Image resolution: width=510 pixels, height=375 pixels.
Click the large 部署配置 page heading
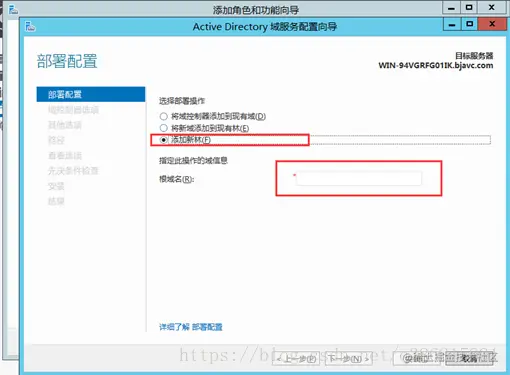(x=67, y=61)
